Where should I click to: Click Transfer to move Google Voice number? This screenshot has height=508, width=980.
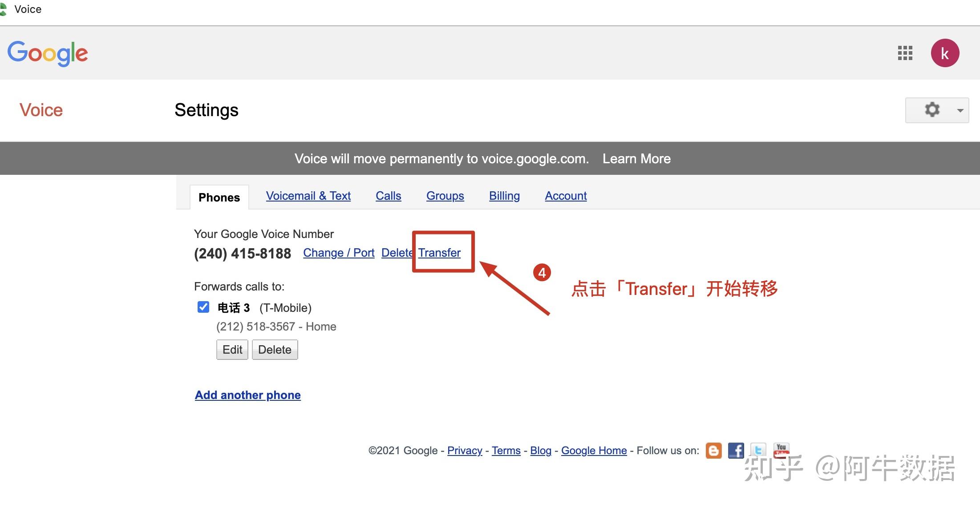click(x=440, y=253)
